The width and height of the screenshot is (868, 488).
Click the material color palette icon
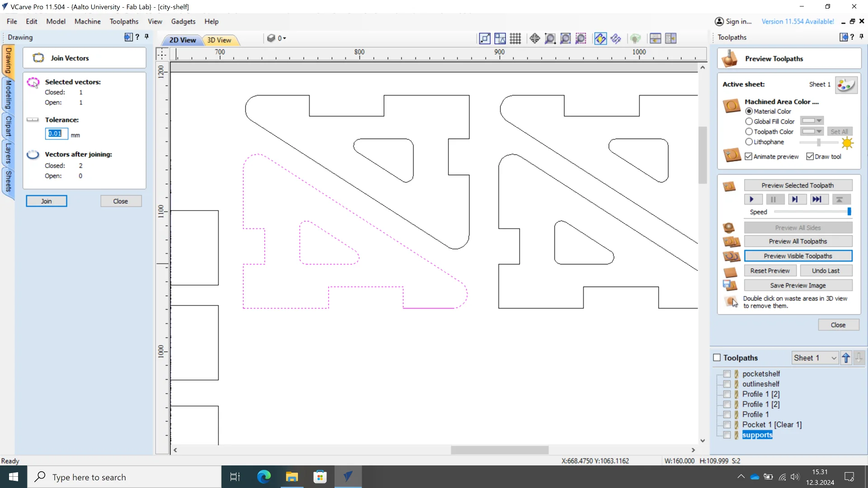click(x=845, y=84)
